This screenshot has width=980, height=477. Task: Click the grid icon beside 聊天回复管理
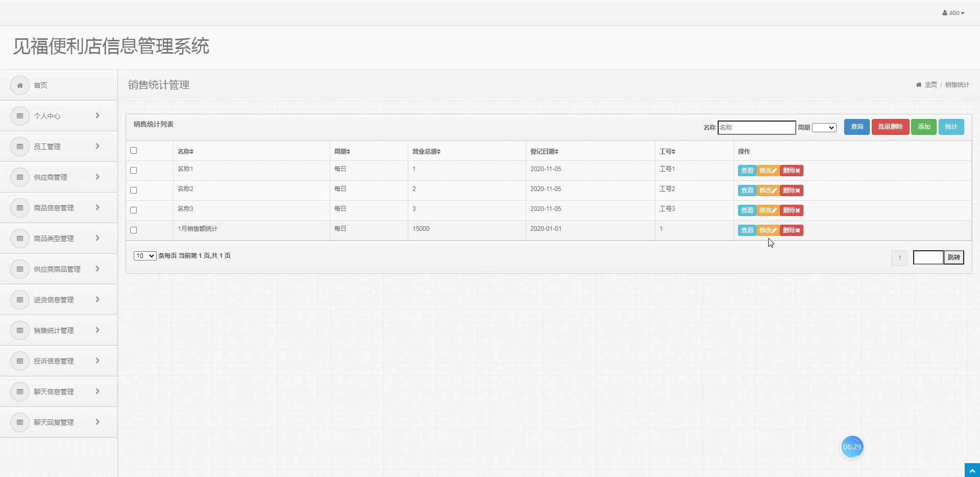20,422
